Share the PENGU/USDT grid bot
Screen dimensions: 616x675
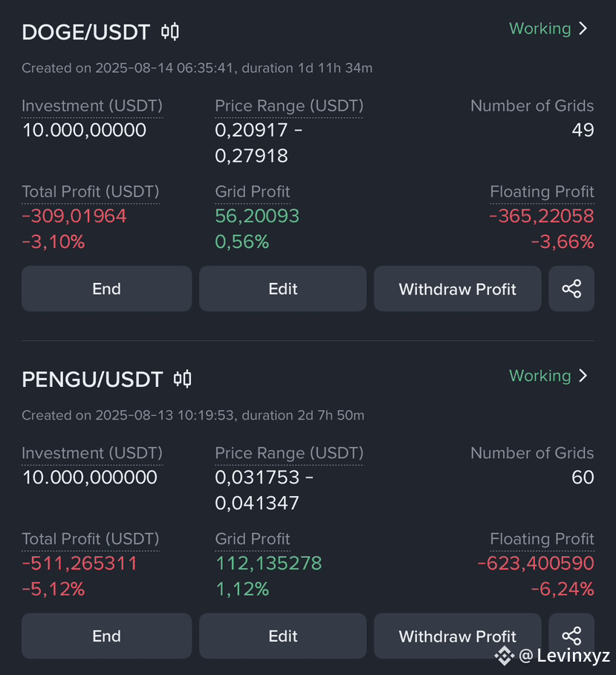[571, 636]
